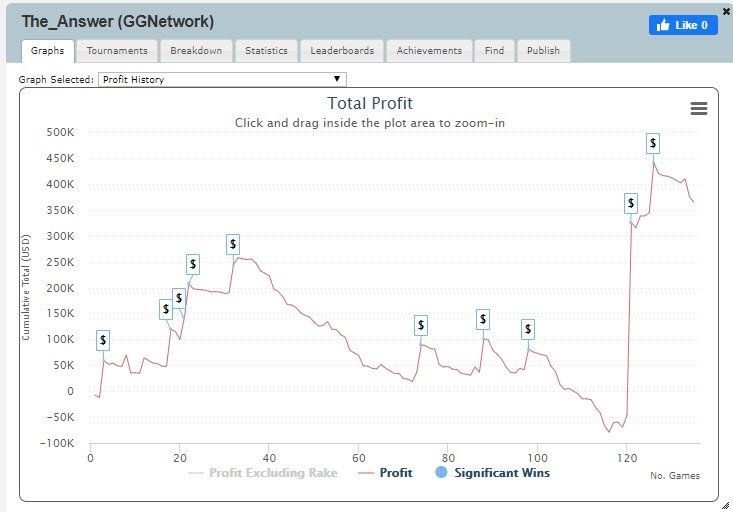Screen dimensions: 733x512
Task: Close the player profile popup
Action: pos(726,12)
